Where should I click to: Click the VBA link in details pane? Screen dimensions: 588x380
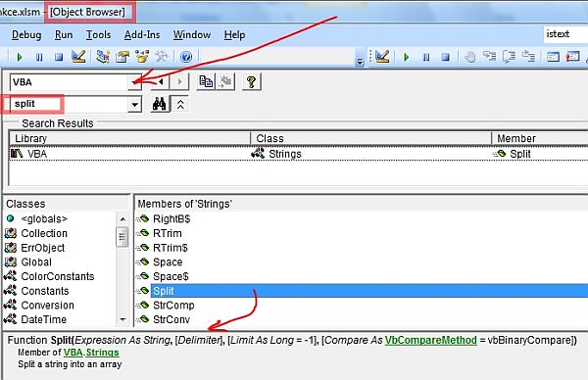(73, 353)
